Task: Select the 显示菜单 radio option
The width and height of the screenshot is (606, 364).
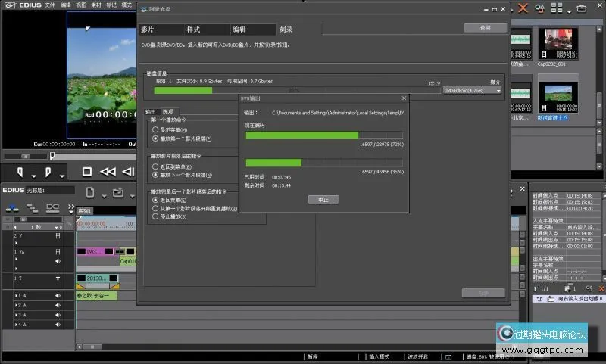Action: 155,130
